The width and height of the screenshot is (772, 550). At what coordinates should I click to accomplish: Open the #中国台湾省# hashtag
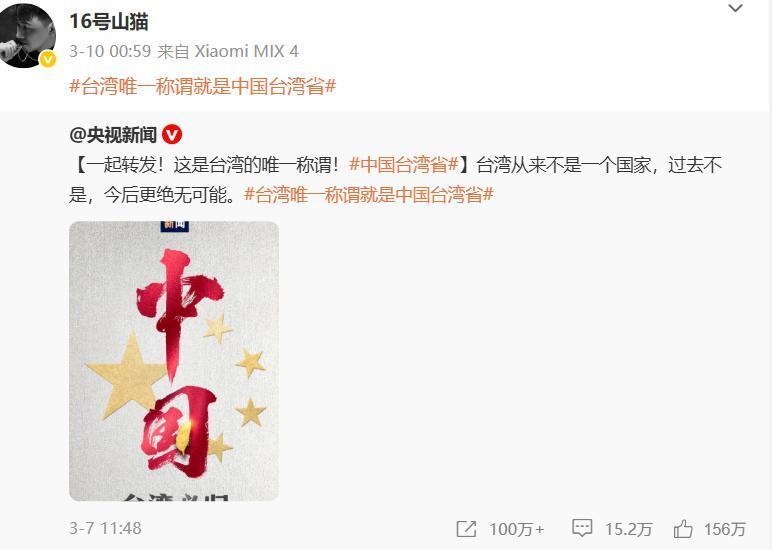coord(403,165)
